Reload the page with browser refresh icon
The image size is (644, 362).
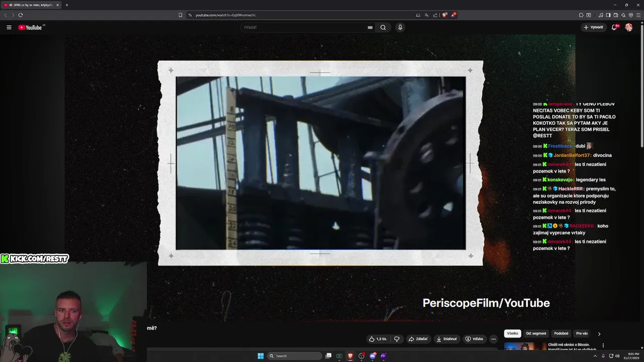pyautogui.click(x=21, y=15)
